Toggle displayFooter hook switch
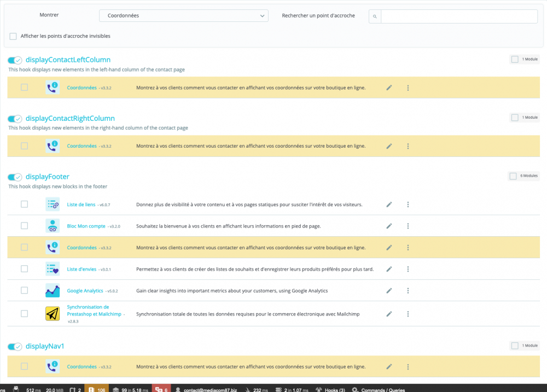The height and width of the screenshot is (392, 547). (15, 177)
